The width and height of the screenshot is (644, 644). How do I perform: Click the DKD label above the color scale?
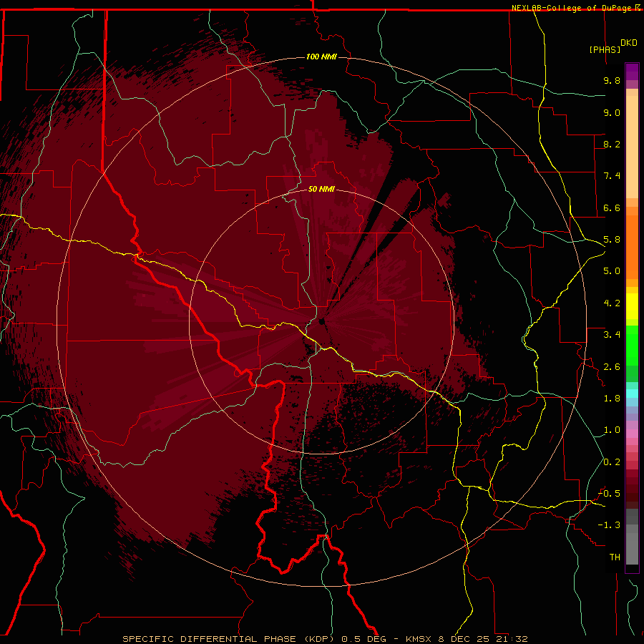pos(629,43)
